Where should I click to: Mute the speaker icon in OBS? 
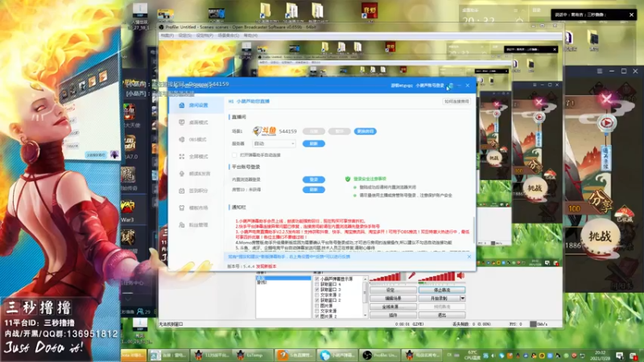tap(460, 275)
